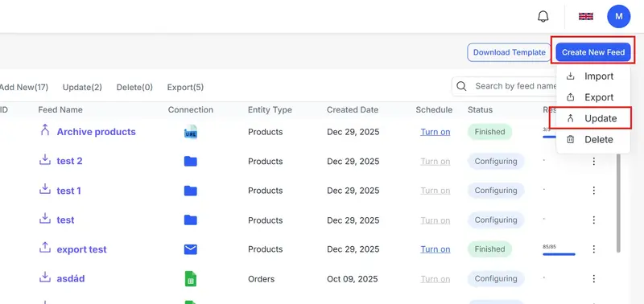Open the three-dot menu for test 2
The image size is (644, 304).
[593, 161]
